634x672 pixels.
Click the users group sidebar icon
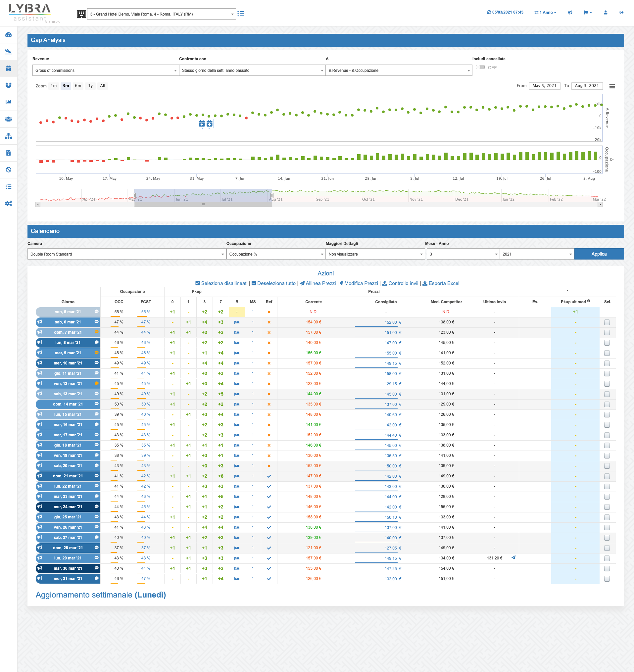9,119
